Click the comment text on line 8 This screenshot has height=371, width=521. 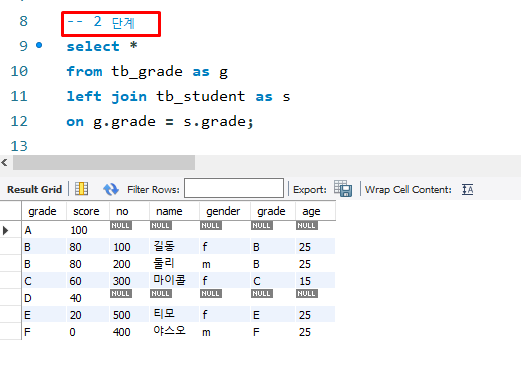pos(101,22)
